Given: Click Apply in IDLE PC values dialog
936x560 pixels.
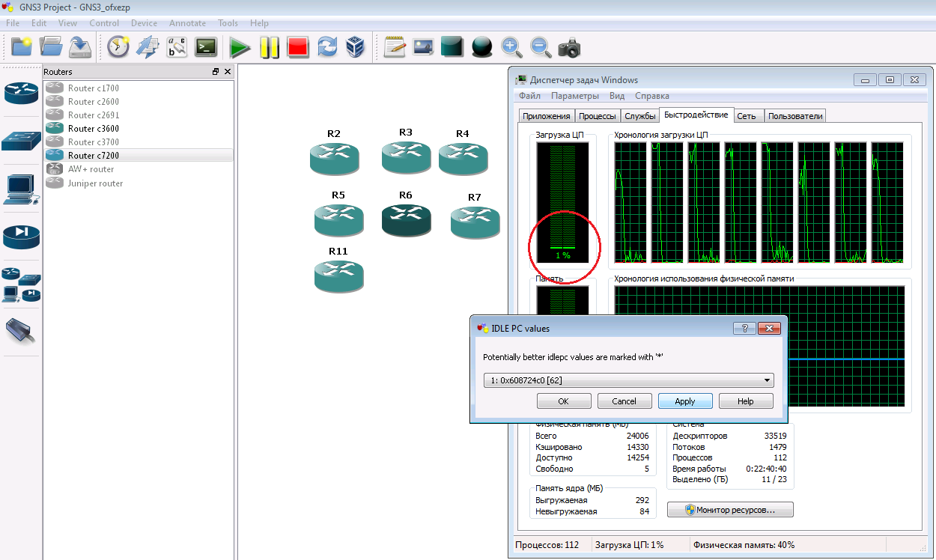Looking at the screenshot, I should [684, 401].
